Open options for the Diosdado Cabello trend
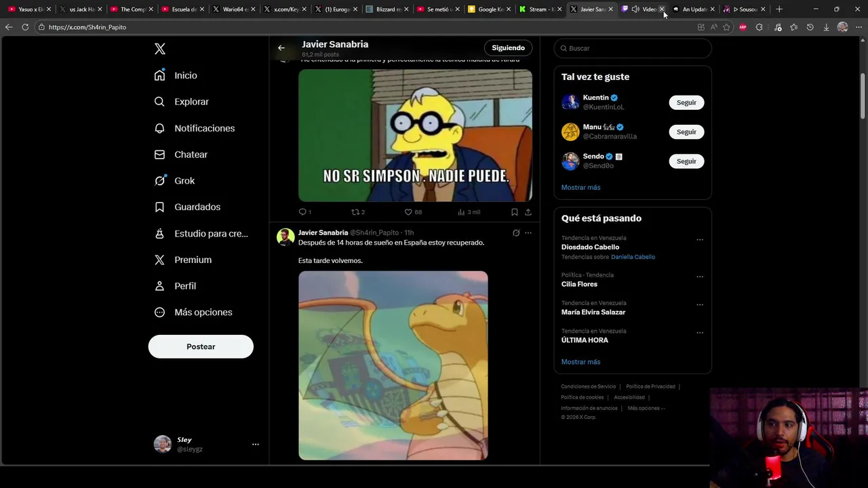 [700, 240]
